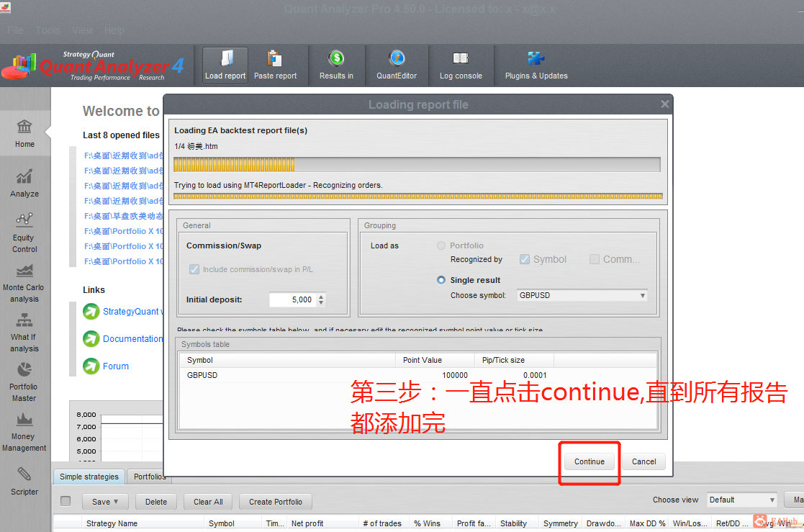
Task: Open What If analysis in sidebar
Action: [24, 333]
